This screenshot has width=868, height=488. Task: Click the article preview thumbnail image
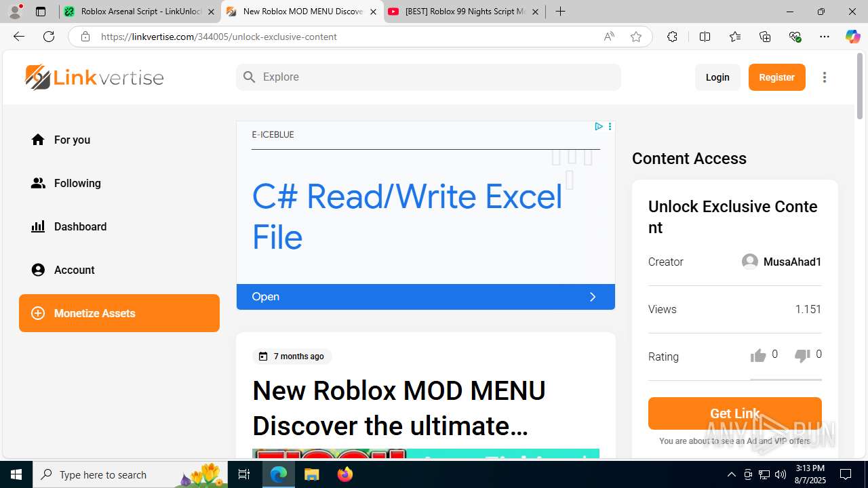tap(426, 453)
